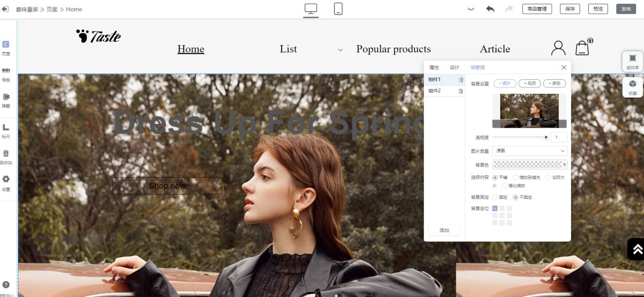
Task: Click the 透明度 opacity slider handle
Action: [x=546, y=137]
